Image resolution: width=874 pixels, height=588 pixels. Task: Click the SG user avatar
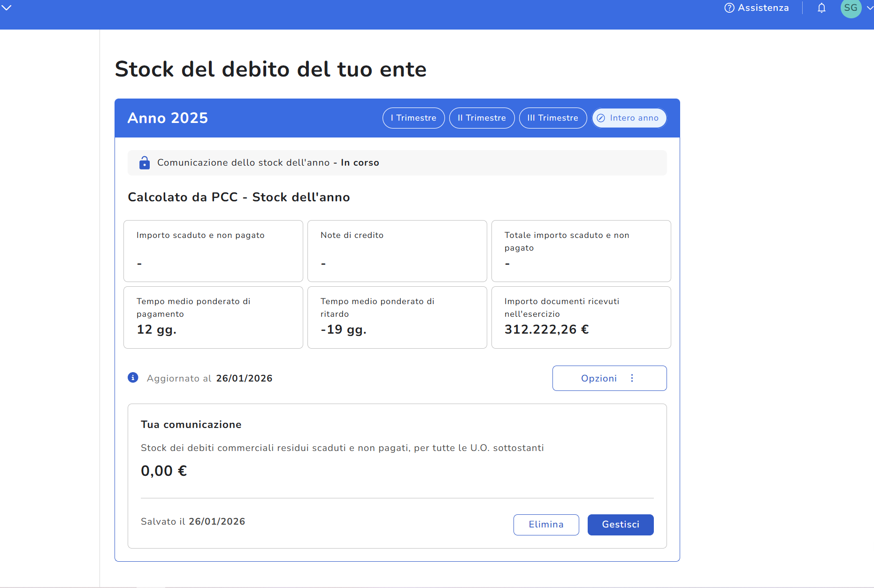pos(851,8)
